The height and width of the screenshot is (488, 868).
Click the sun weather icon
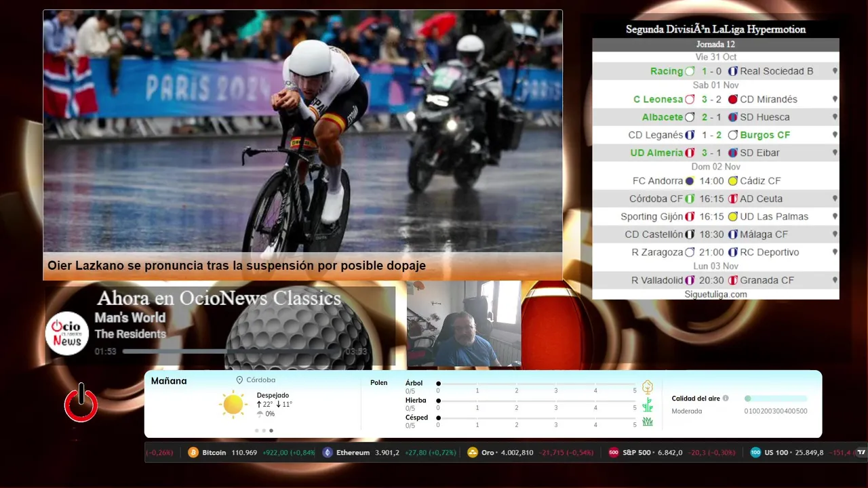(233, 405)
